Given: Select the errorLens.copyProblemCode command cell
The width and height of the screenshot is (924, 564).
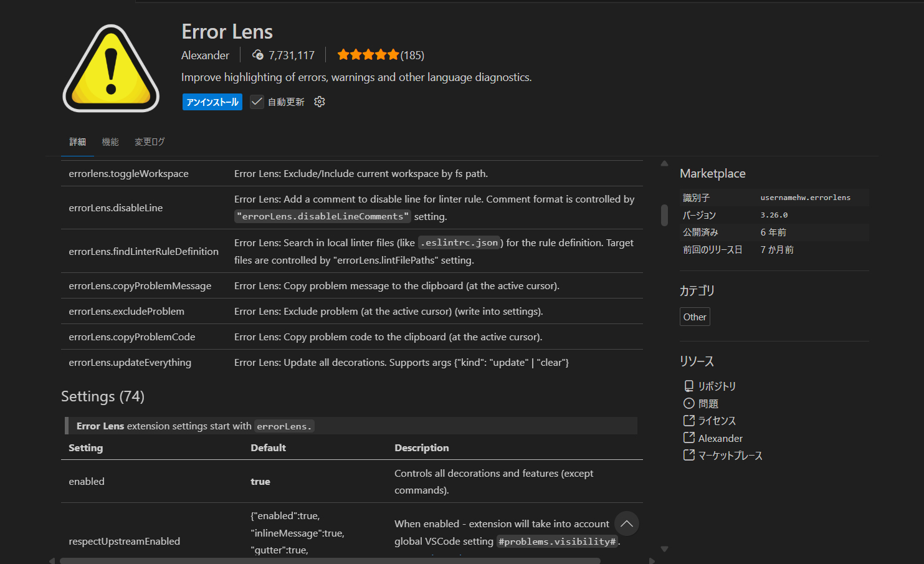Looking at the screenshot, I should click(131, 337).
